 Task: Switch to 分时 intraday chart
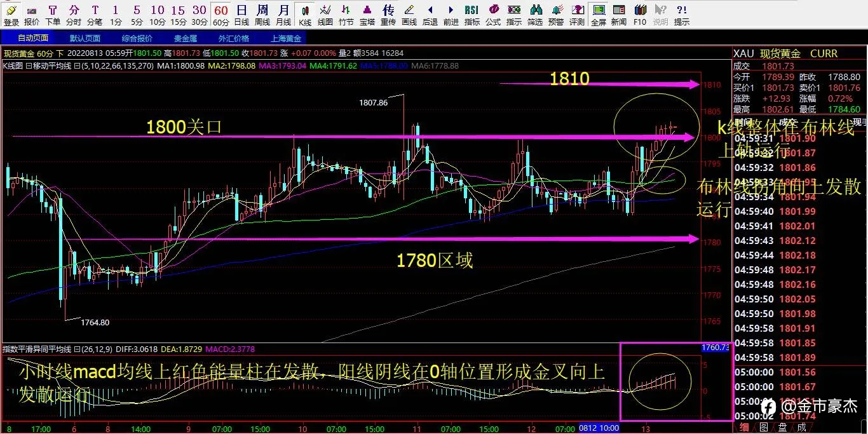point(74,14)
